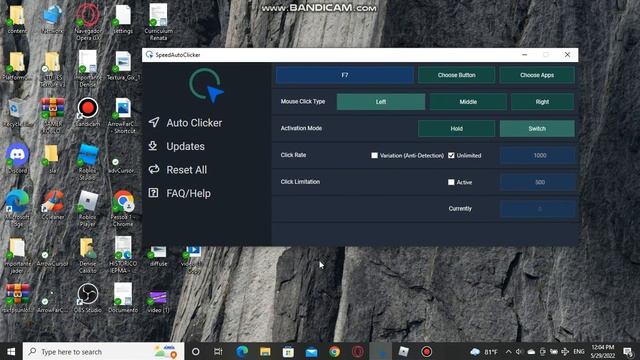Set activation mode to Switch
The height and width of the screenshot is (360, 640).
click(x=537, y=129)
